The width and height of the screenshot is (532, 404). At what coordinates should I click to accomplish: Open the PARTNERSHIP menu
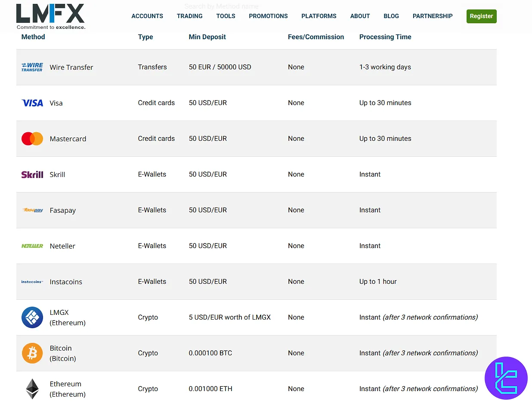[x=433, y=16]
